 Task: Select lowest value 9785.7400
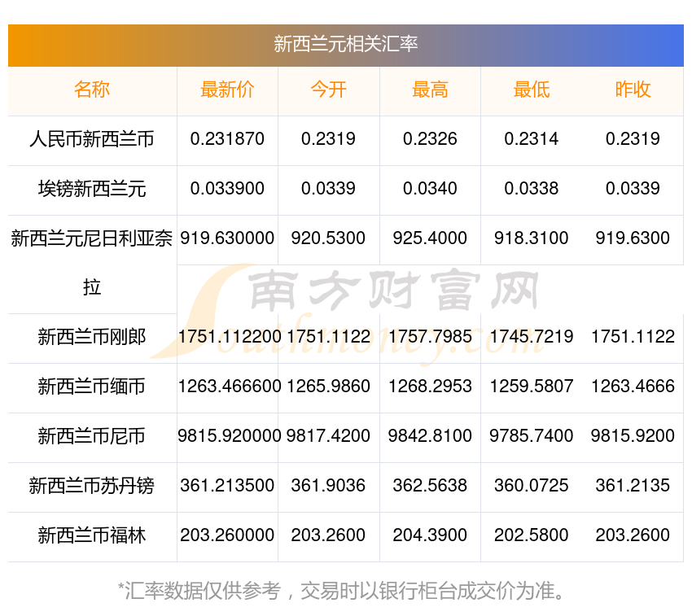pos(532,436)
